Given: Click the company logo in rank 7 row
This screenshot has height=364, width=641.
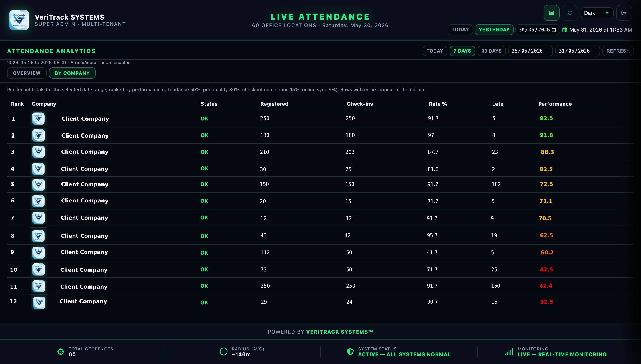Looking at the screenshot, I should pyautogui.click(x=39, y=218).
